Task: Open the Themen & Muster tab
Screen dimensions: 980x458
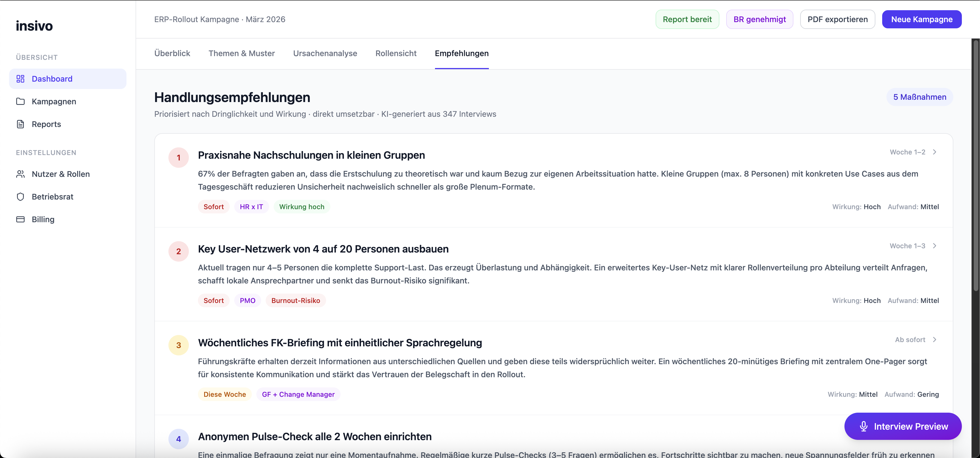Action: 242,54
